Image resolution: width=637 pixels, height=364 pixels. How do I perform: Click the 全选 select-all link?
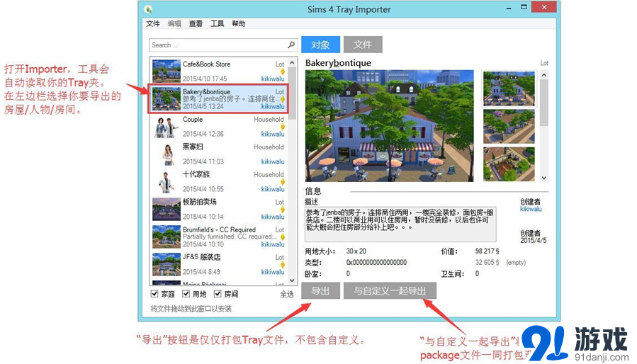[287, 294]
